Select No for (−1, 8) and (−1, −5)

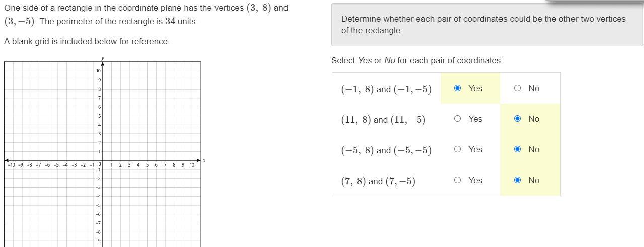517,88
